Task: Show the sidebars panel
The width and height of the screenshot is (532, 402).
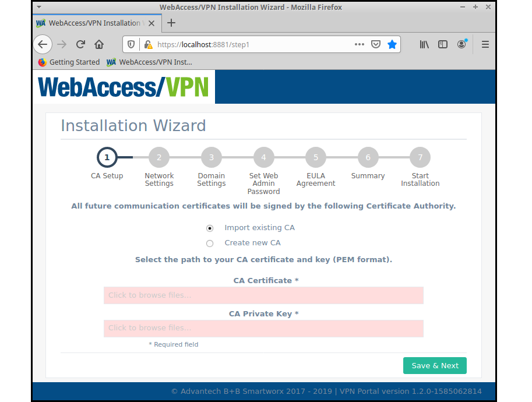Action: coord(443,44)
